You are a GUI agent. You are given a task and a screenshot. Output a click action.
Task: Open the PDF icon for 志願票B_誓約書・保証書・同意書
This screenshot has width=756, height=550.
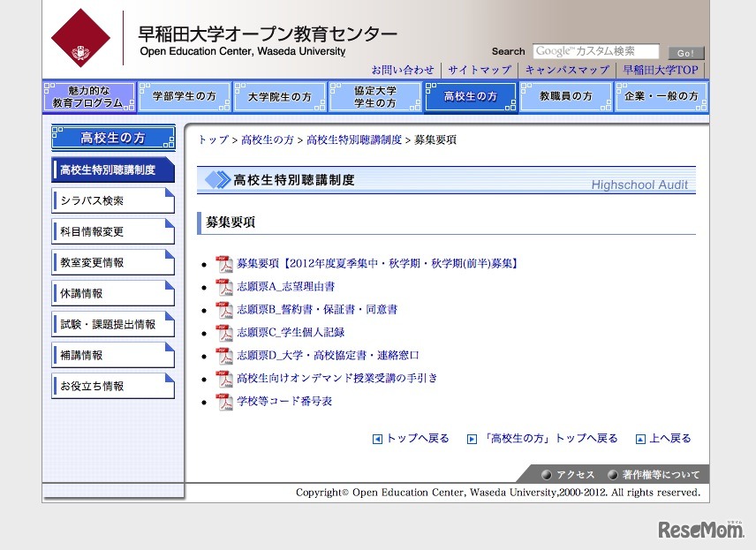223,310
